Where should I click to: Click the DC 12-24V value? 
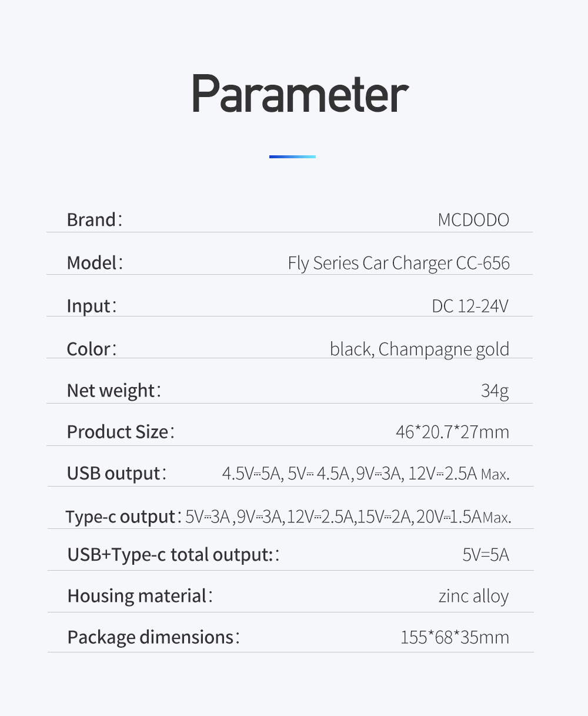coord(470,306)
